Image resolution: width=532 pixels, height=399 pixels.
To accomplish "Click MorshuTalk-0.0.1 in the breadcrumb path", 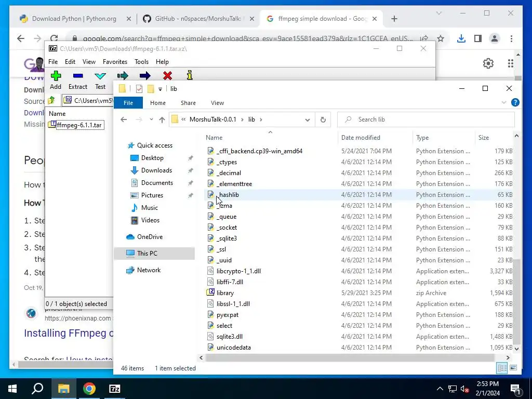I will point(212,119).
